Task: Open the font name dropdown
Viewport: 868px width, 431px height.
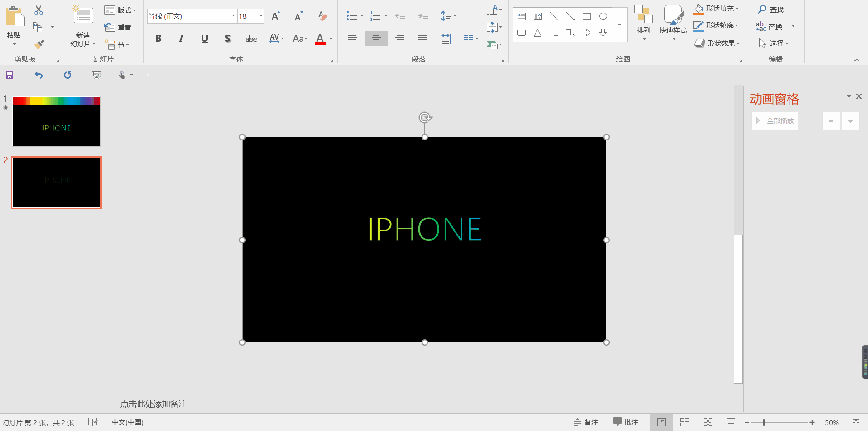Action: [x=233, y=16]
